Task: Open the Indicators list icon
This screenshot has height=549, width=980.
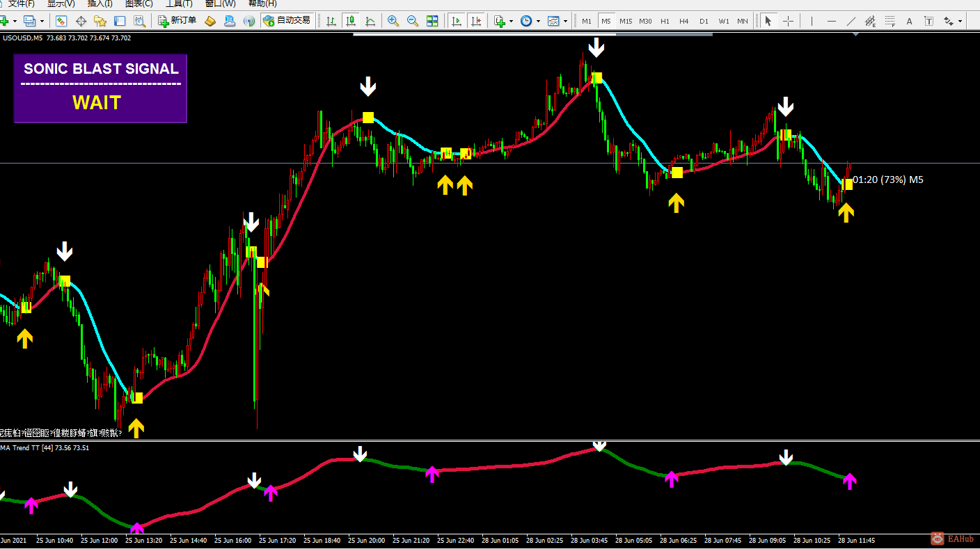Action: tap(500, 21)
